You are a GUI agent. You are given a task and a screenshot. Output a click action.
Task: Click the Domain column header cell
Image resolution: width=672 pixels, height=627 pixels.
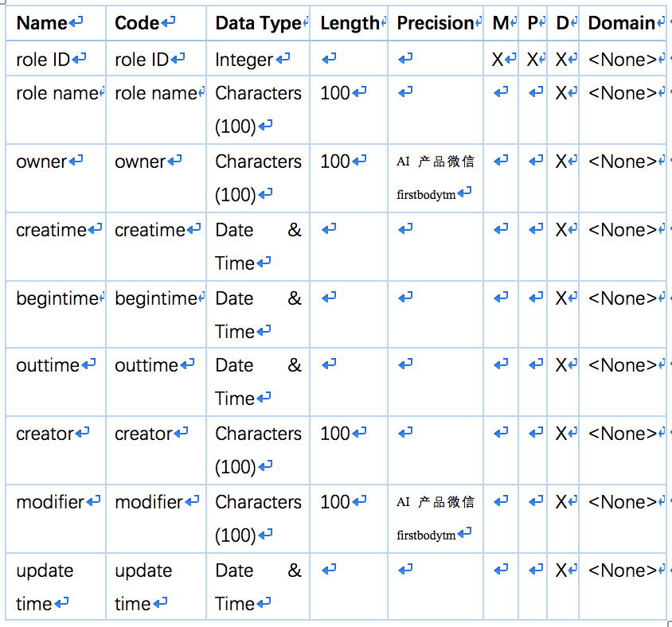[x=623, y=23]
